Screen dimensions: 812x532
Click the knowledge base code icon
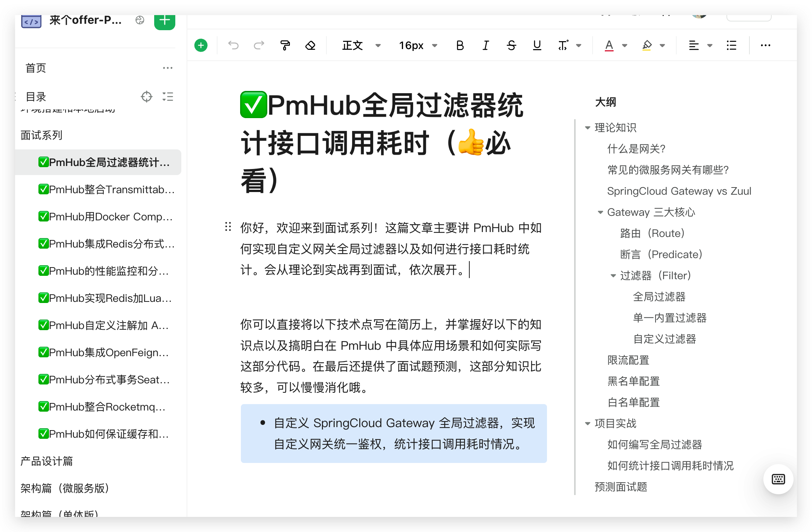tap(31, 22)
